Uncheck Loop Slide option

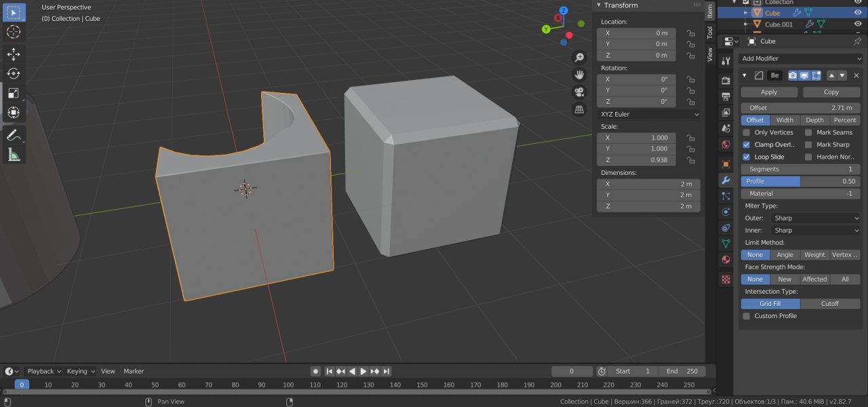coord(747,157)
